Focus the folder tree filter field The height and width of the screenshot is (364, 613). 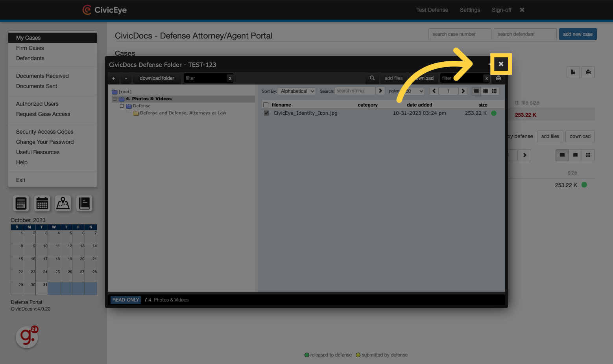205,78
